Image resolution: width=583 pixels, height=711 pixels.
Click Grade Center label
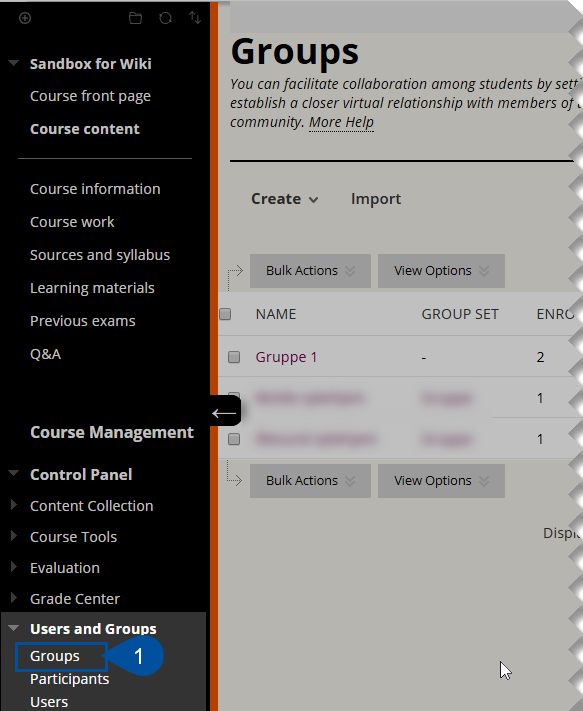(75, 599)
